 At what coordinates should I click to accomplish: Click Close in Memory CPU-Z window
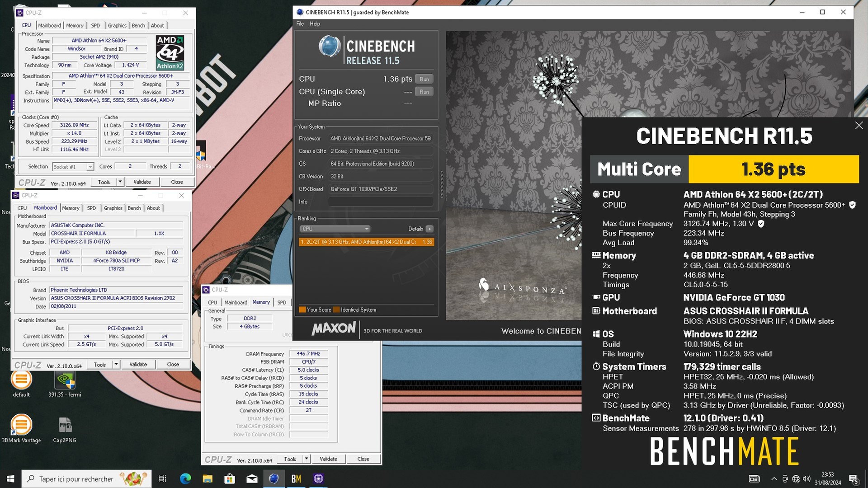pyautogui.click(x=363, y=459)
